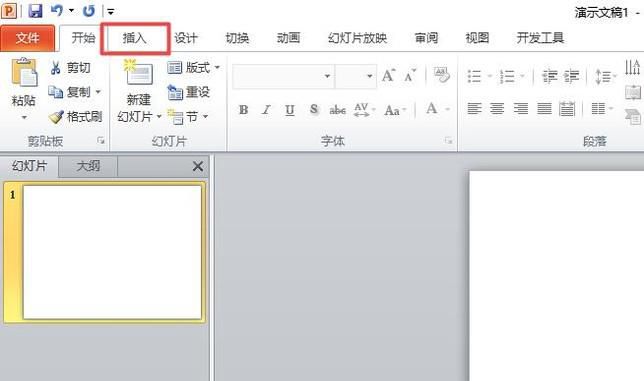
Task: Open the text direction menu
Action: coord(632,67)
